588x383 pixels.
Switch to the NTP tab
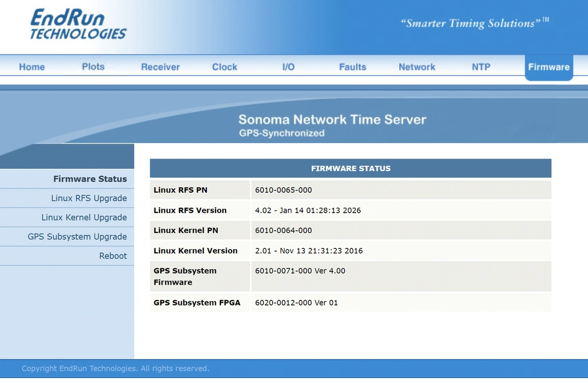click(x=481, y=67)
